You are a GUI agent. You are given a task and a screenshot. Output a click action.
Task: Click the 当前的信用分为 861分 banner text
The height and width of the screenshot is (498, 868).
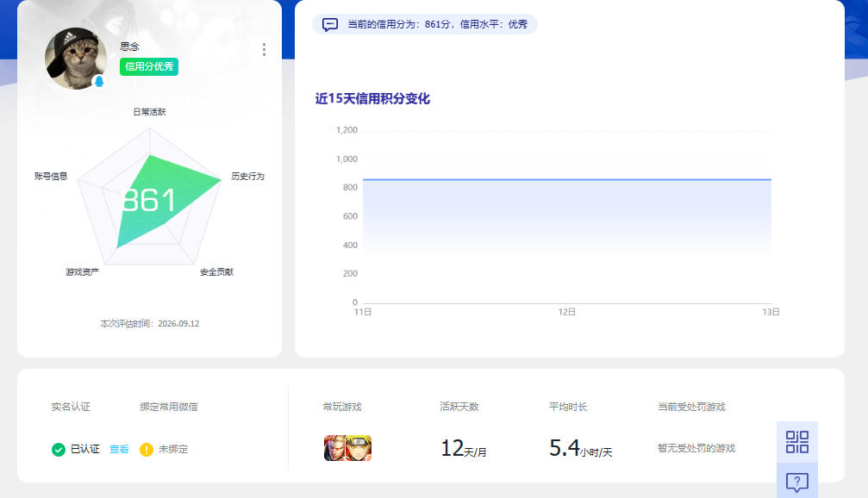(437, 24)
